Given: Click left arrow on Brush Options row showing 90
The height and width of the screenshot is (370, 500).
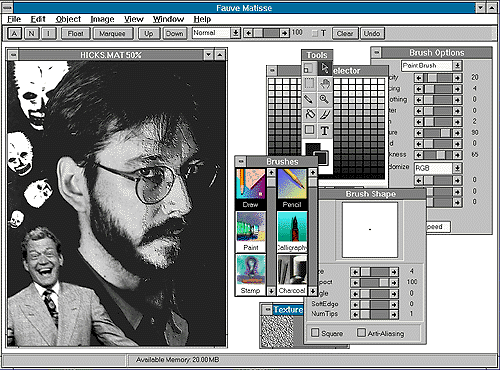Looking at the screenshot, I should click(419, 133).
